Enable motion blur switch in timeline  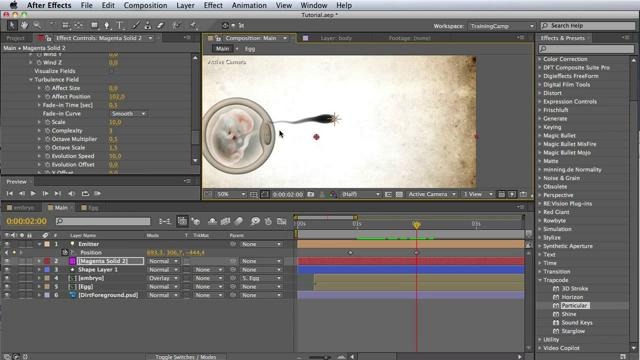[238, 221]
